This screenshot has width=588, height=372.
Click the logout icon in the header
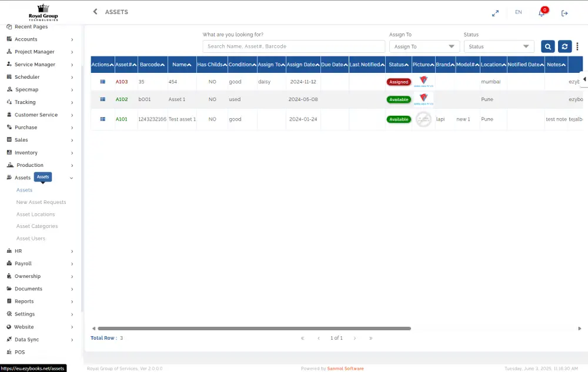point(564,13)
